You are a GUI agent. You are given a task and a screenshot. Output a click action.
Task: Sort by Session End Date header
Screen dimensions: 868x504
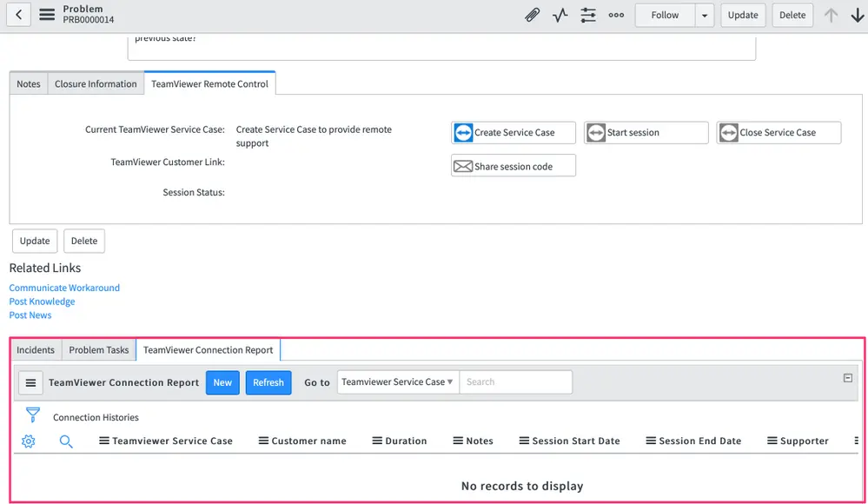(x=700, y=441)
